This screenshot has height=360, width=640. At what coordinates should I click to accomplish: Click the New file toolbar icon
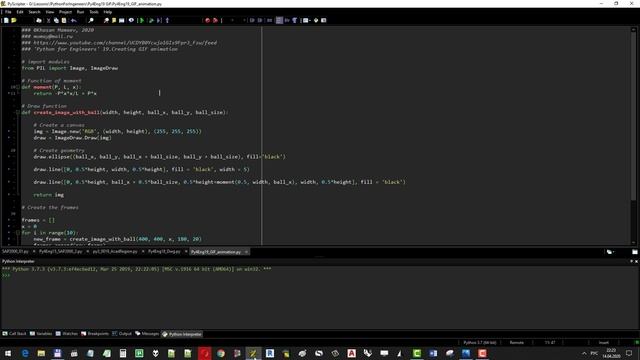click(7, 20)
